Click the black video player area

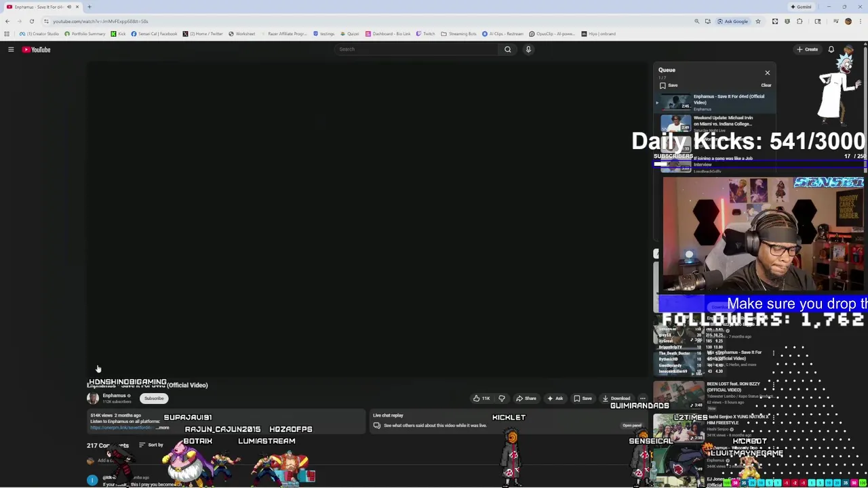click(367, 218)
